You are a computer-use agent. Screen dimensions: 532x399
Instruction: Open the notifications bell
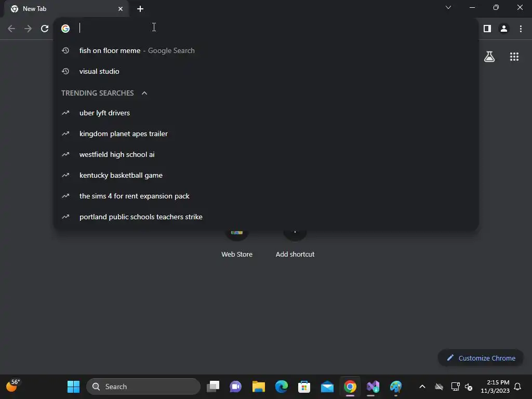click(517, 387)
